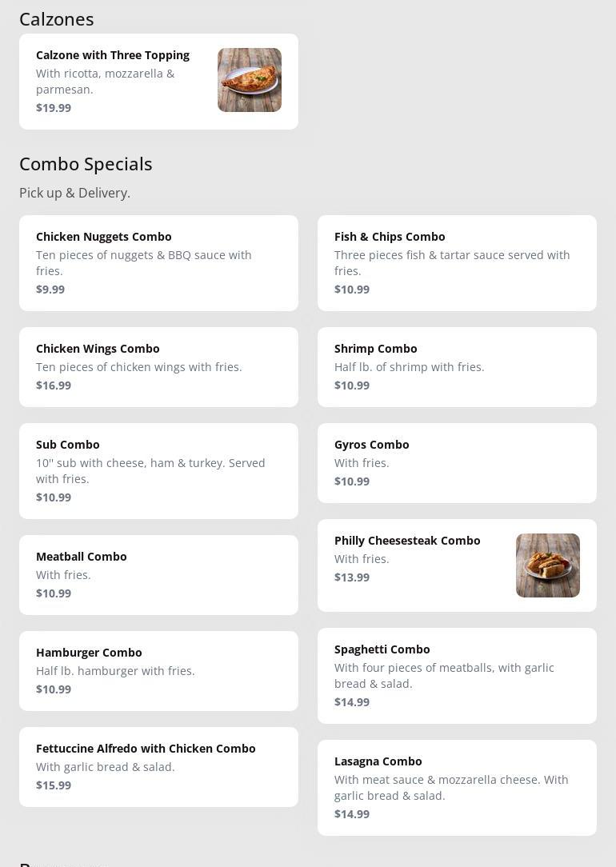Click Lasagna Combo description text

click(451, 787)
